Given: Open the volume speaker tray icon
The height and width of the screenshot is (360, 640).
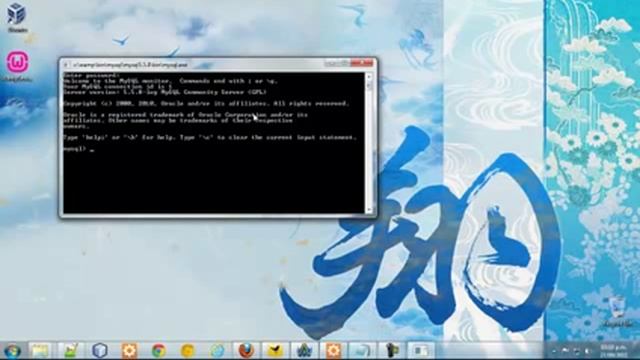Looking at the screenshot, I should tap(588, 351).
